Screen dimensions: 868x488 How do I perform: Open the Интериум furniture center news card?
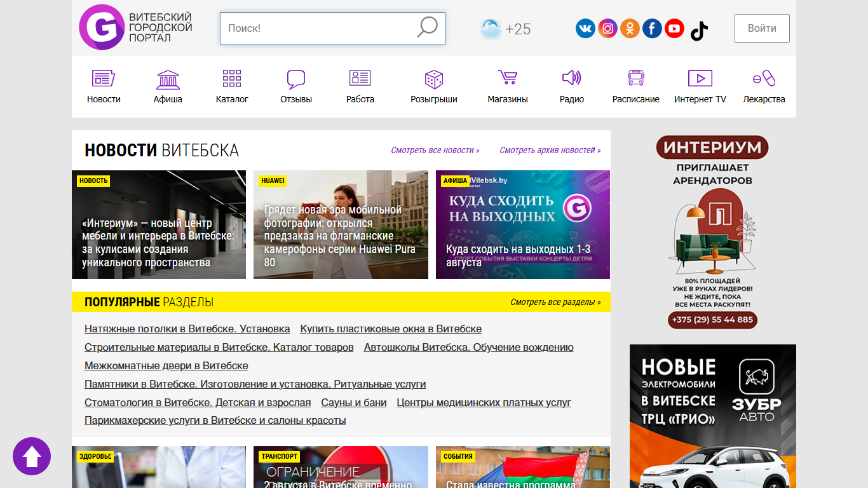click(x=159, y=224)
